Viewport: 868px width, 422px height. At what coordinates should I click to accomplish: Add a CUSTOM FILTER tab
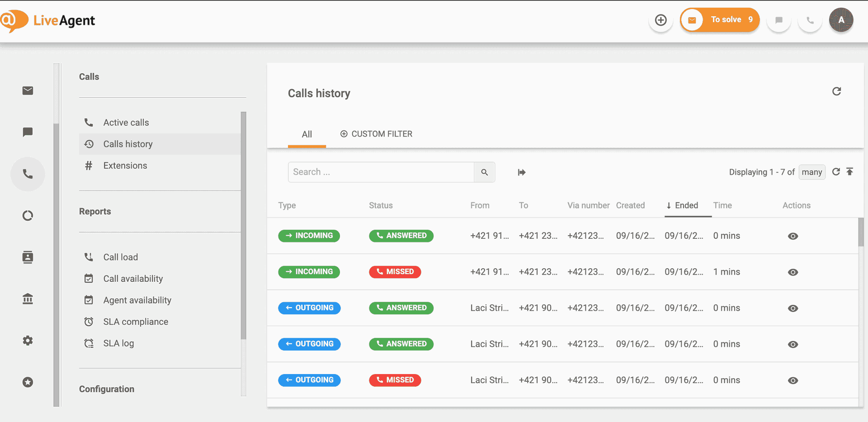pos(376,134)
